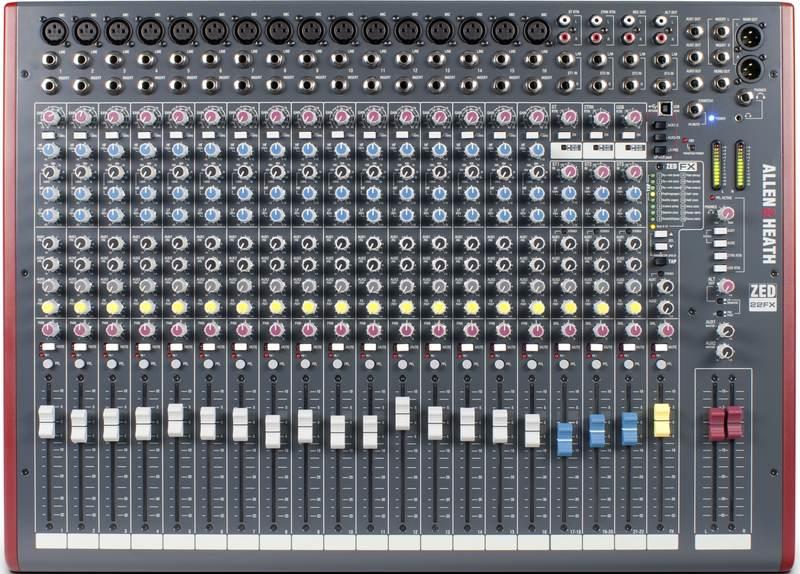Turn the channel 6 gain knob

(211, 117)
